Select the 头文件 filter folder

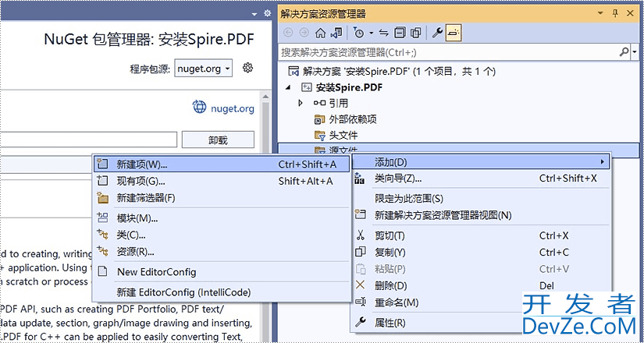click(336, 135)
